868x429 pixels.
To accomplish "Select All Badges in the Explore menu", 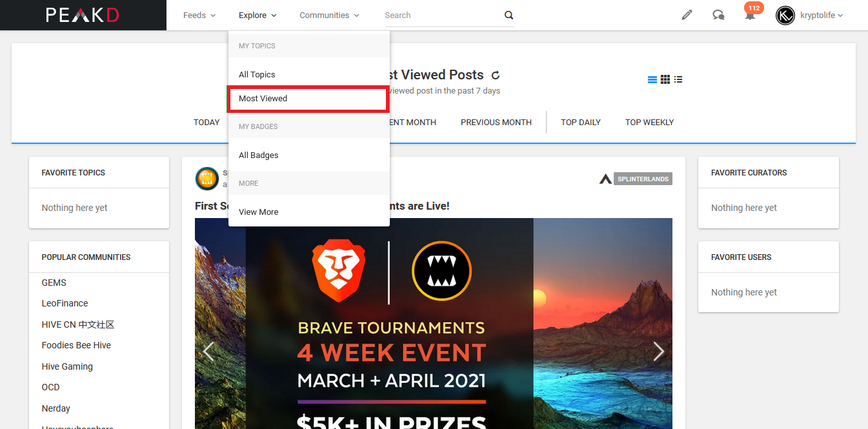I will (x=309, y=155).
